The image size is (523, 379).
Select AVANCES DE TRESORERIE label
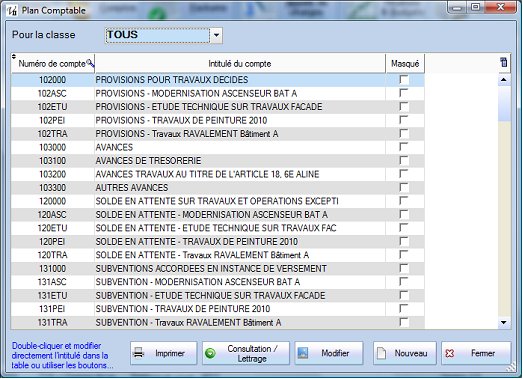[148, 160]
